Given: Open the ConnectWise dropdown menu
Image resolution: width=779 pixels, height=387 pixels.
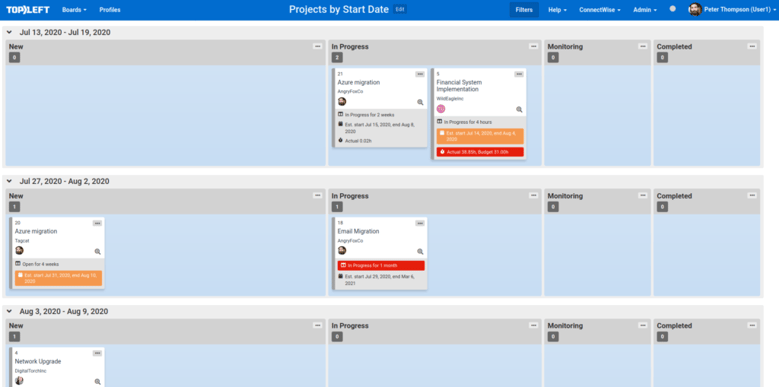Looking at the screenshot, I should (600, 10).
